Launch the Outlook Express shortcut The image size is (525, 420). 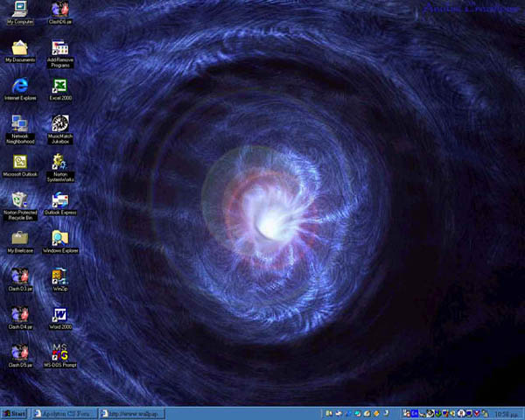60,199
